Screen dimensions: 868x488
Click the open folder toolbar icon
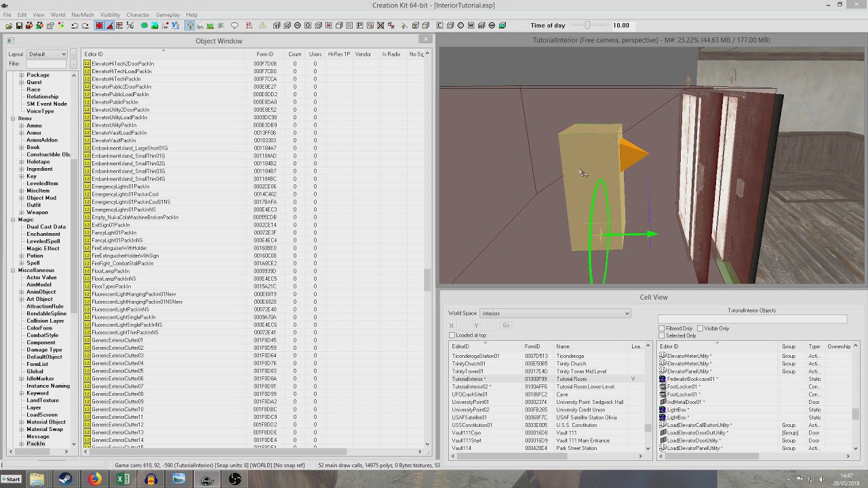click(x=9, y=26)
